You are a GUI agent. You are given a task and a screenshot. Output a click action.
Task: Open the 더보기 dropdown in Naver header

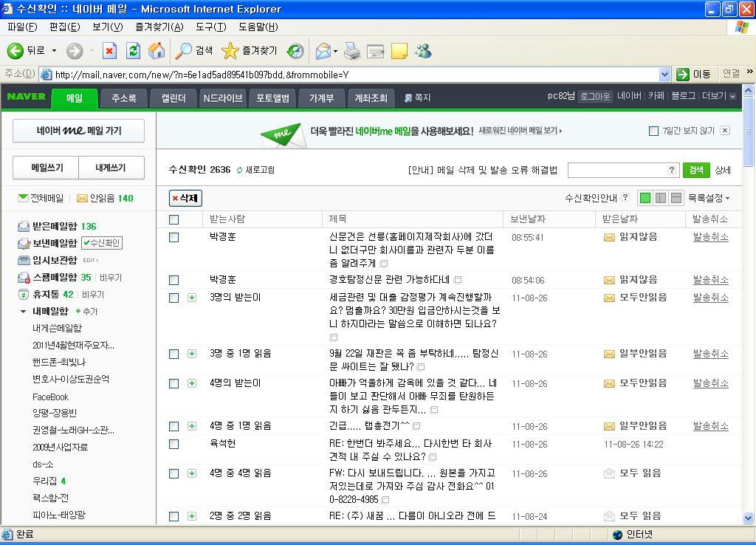tap(719, 96)
